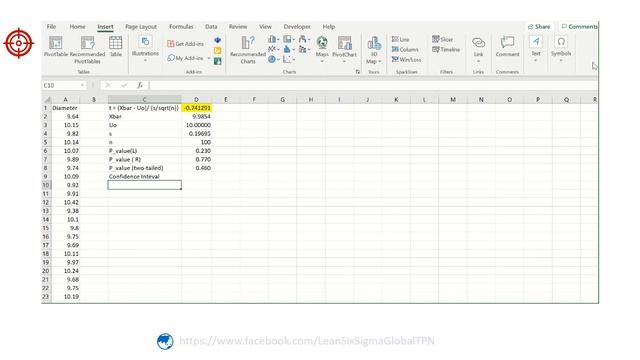Select row 23 header
The image size is (640, 360).
(46, 297)
